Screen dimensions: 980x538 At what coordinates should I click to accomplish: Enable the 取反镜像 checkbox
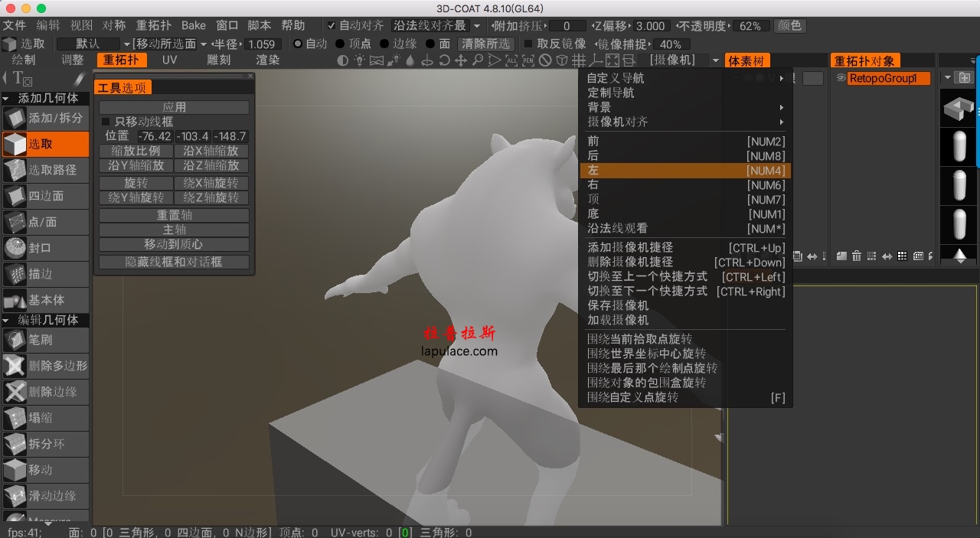point(528,44)
